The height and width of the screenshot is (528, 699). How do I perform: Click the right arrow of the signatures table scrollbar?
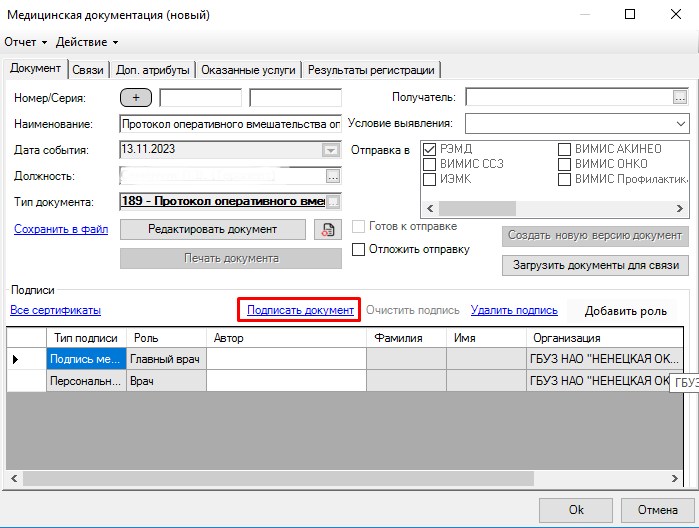[674, 478]
